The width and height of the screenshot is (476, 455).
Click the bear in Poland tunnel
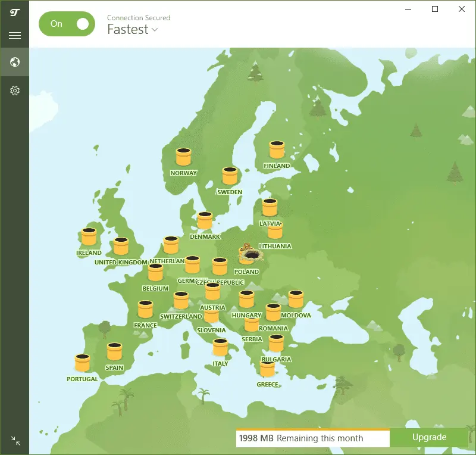(249, 255)
